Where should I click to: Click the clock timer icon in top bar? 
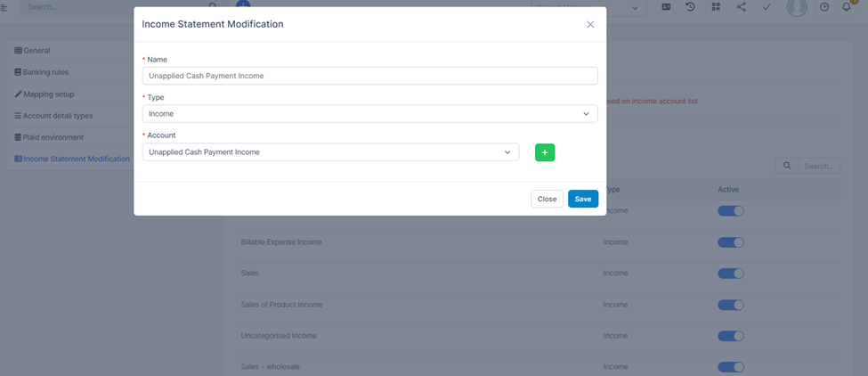(824, 7)
